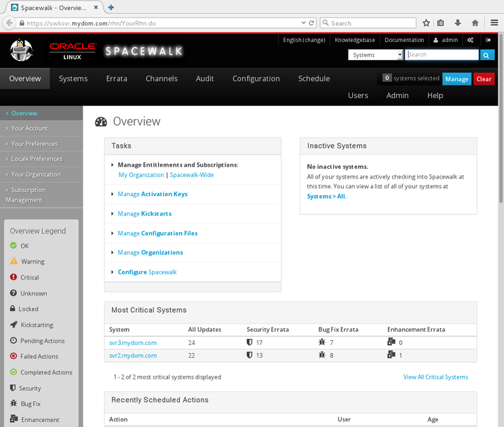
Task: Open the Admin navigation tab
Action: tap(398, 95)
